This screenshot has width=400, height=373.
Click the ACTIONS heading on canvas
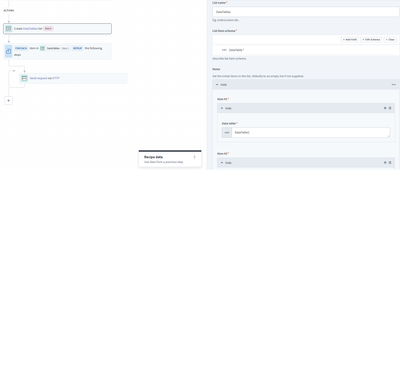[9, 11]
